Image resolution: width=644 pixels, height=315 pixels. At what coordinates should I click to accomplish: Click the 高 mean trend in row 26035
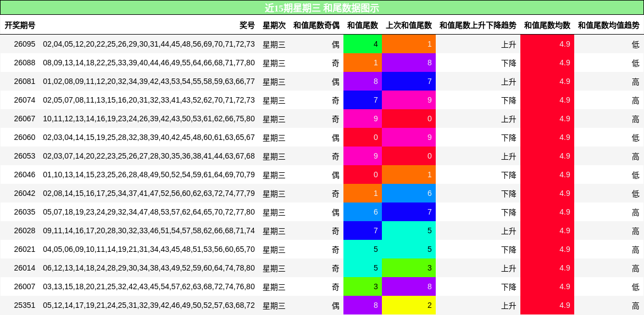(x=635, y=212)
